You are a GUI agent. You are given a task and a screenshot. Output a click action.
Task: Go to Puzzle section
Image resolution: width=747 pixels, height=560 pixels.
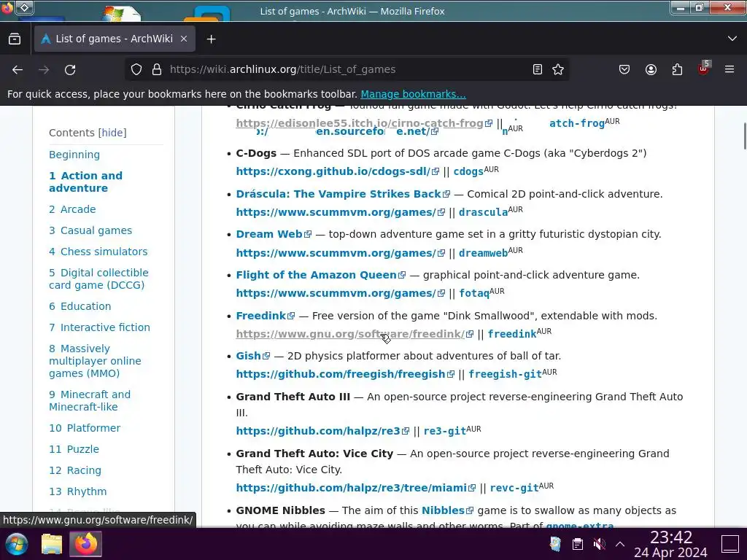[x=74, y=449]
